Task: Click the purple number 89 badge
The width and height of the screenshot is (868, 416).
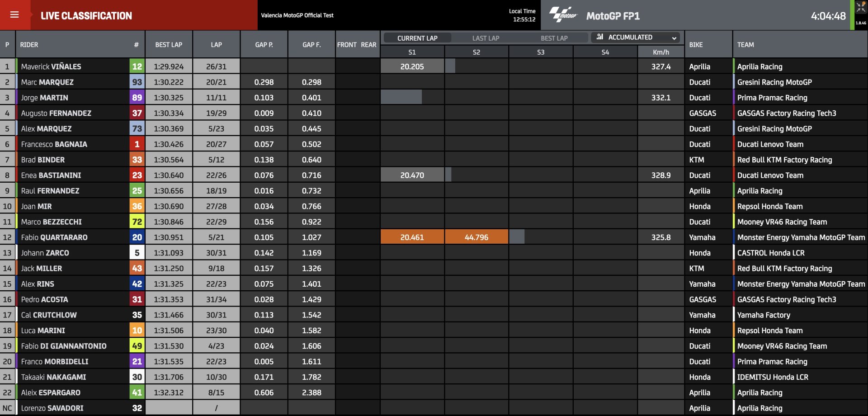Action: [x=137, y=98]
